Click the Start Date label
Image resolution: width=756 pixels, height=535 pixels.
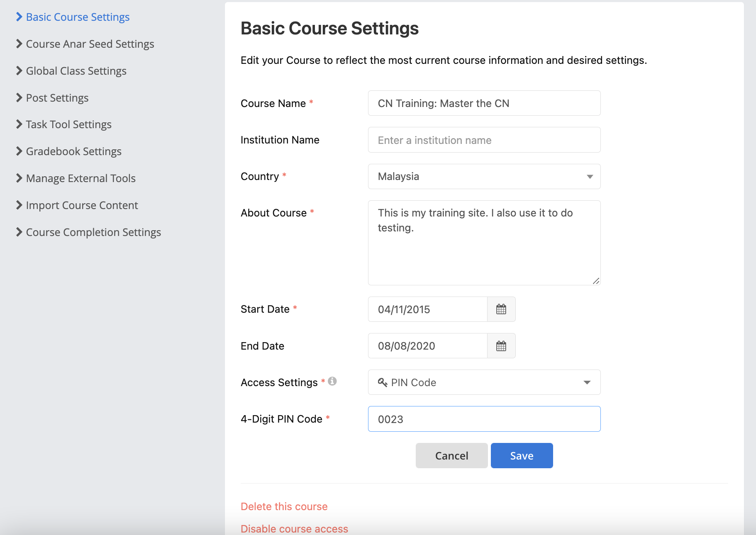pos(265,309)
